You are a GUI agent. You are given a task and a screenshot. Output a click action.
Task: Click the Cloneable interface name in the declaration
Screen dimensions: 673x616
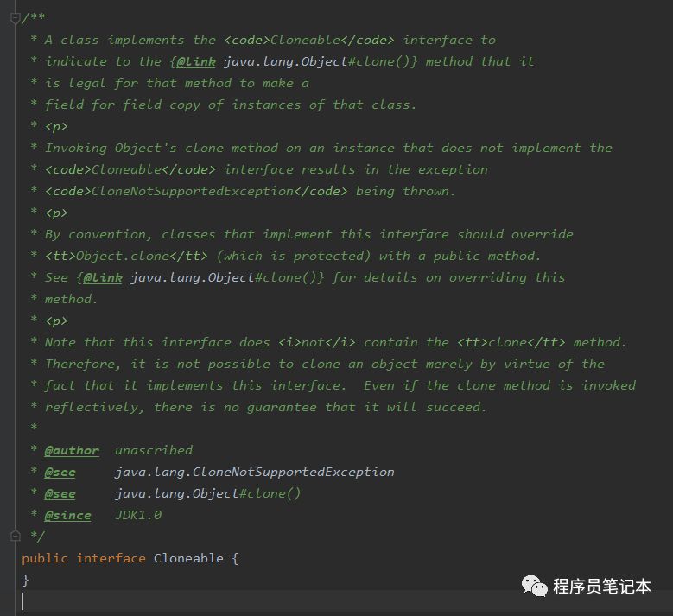(188, 558)
